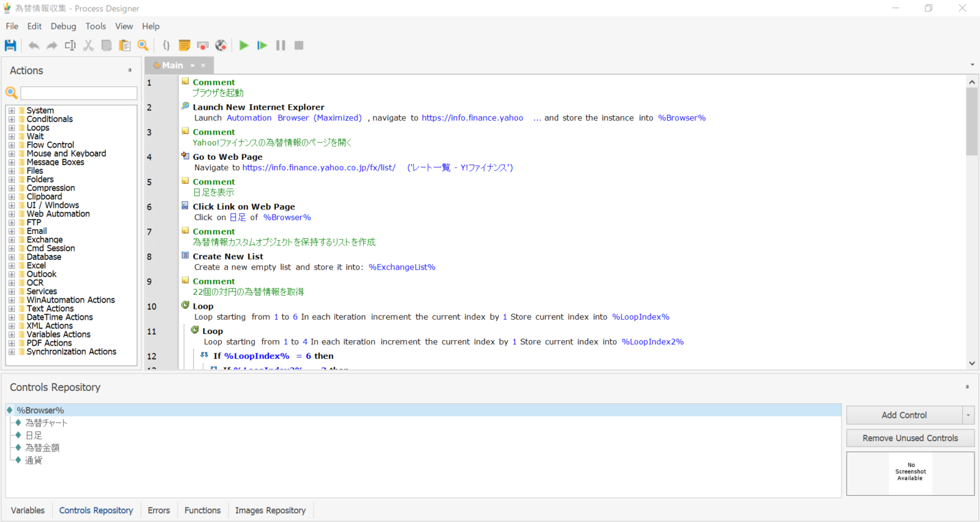980x522 pixels.
Task: Expand the Web Automation actions folder
Action: (12, 214)
